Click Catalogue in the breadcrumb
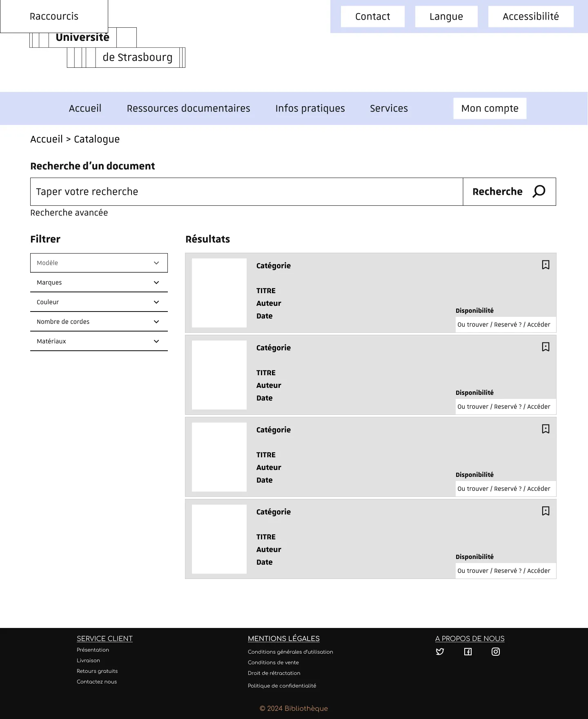 point(97,139)
